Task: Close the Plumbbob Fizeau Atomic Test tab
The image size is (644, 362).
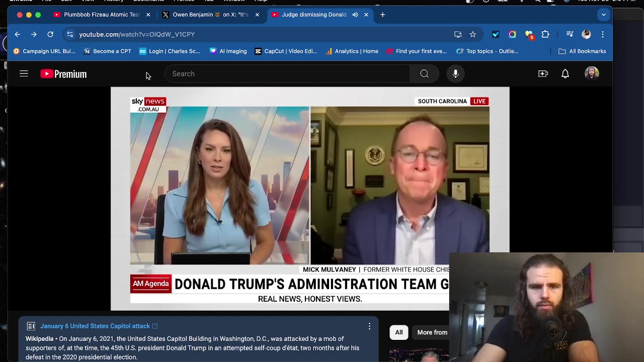Action: pyautogui.click(x=148, y=15)
